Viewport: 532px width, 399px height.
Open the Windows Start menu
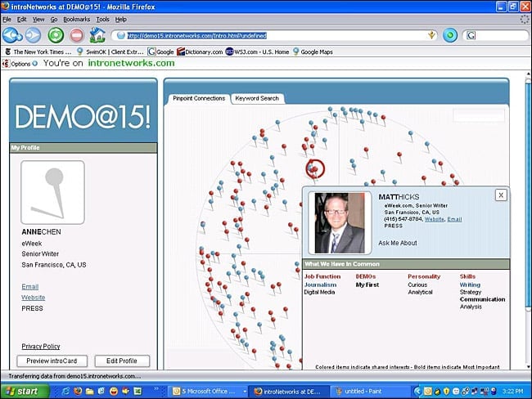25,391
